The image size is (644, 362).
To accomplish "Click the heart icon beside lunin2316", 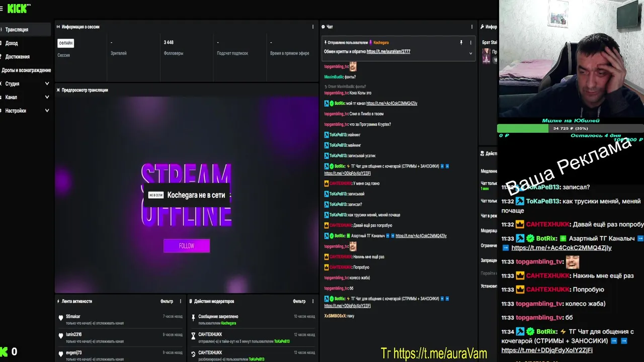I will click(61, 335).
